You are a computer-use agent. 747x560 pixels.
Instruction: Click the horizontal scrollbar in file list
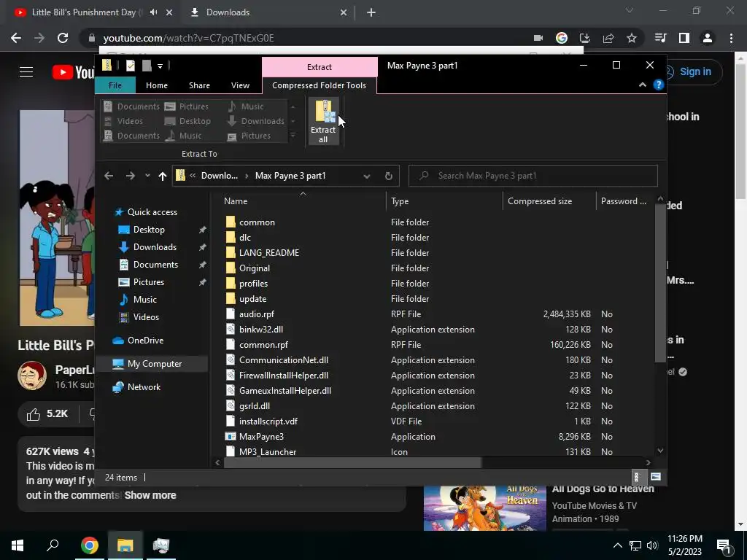[x=352, y=462]
